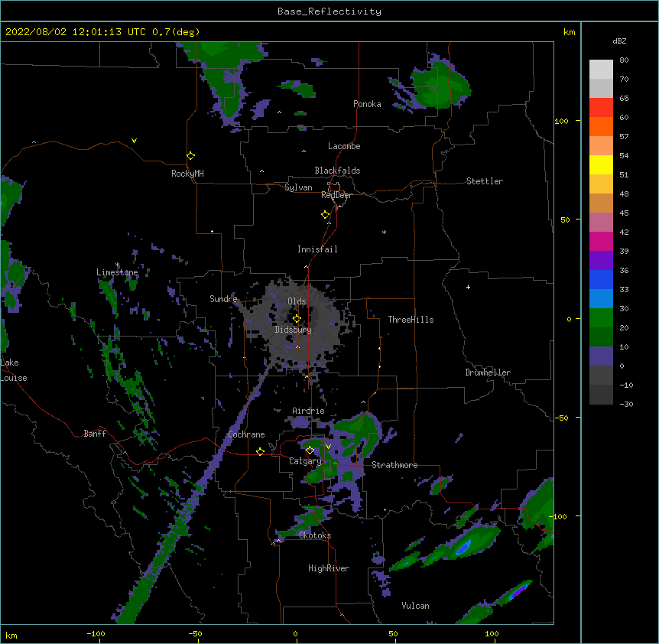Click the Sylvan label
Image resolution: width=659 pixels, height=644 pixels.
coord(298,187)
